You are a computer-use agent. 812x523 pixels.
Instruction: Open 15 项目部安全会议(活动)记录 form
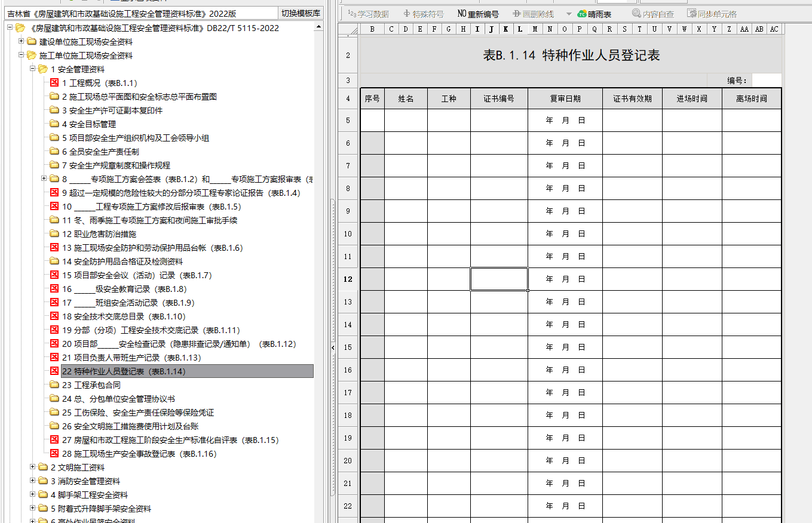coord(136,275)
